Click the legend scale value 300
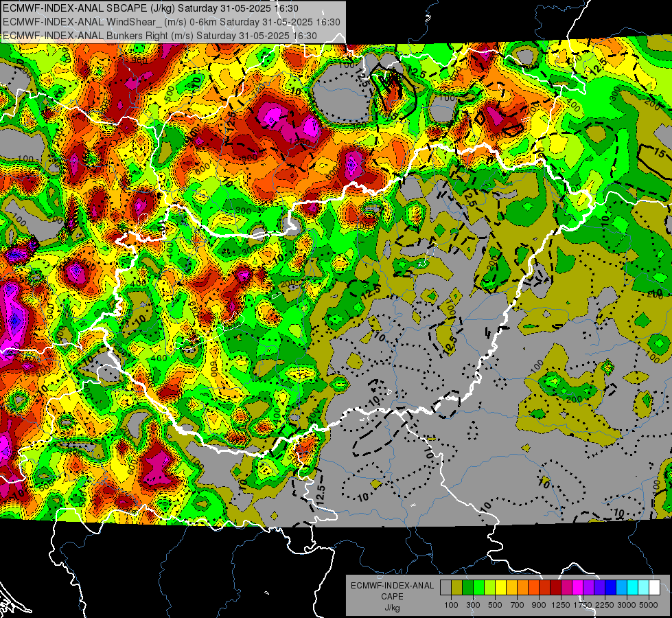 [473, 605]
